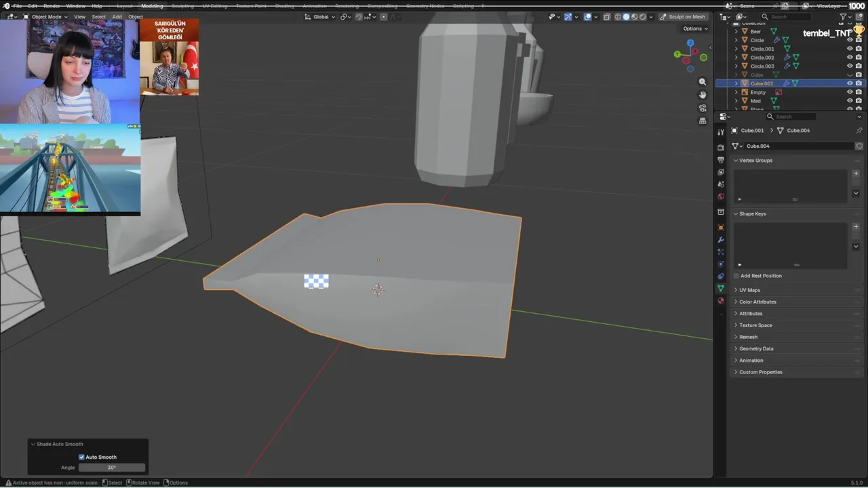Click the viewport pan hand icon

(x=703, y=95)
